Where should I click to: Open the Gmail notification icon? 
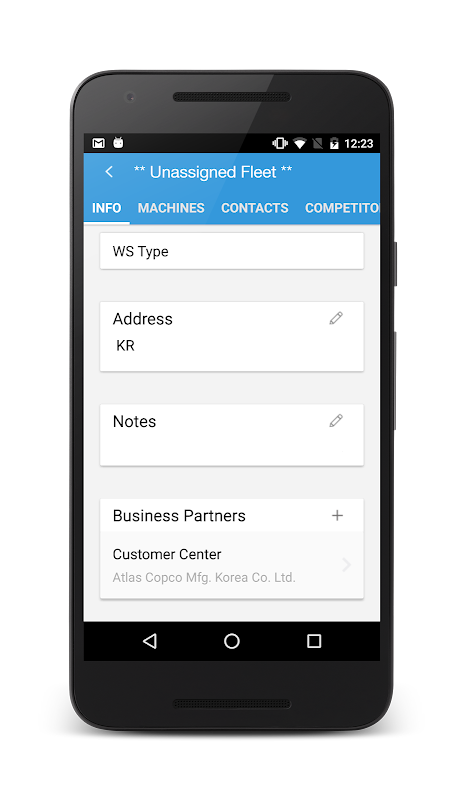point(99,143)
